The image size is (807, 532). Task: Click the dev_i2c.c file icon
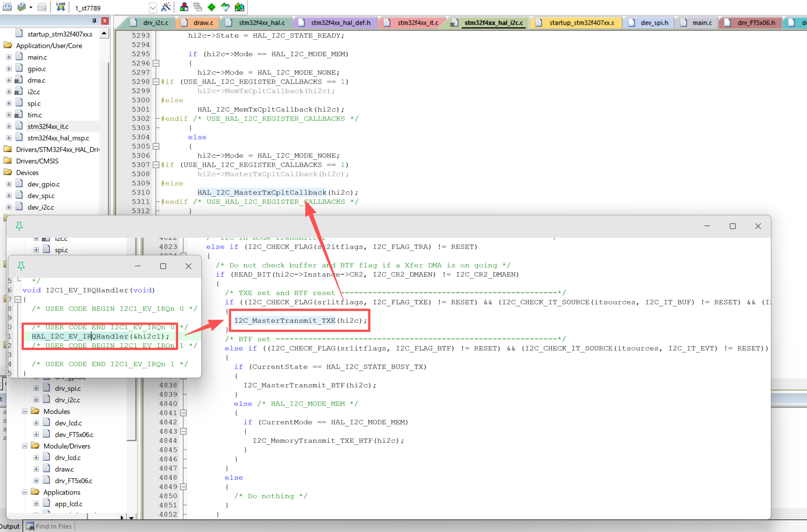pyautogui.click(x=19, y=207)
